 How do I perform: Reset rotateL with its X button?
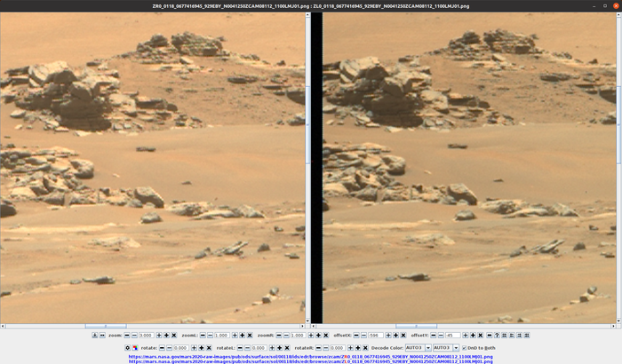tap(287, 348)
